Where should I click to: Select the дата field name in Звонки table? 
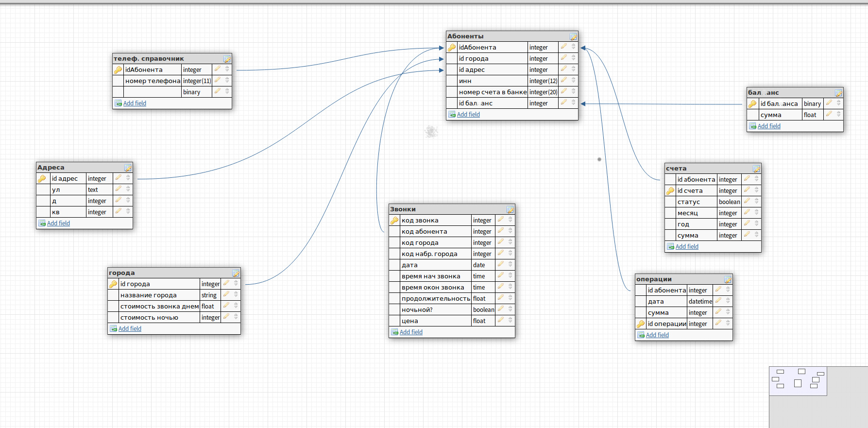pos(409,265)
